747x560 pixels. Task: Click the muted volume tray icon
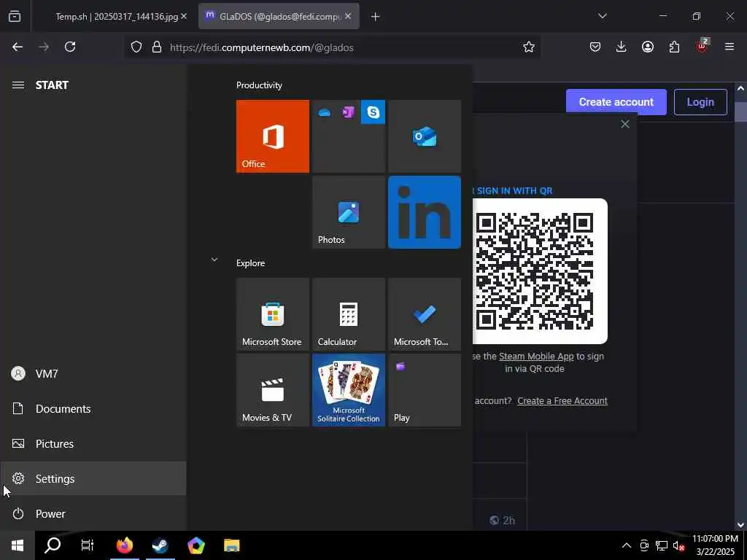[x=678, y=545]
